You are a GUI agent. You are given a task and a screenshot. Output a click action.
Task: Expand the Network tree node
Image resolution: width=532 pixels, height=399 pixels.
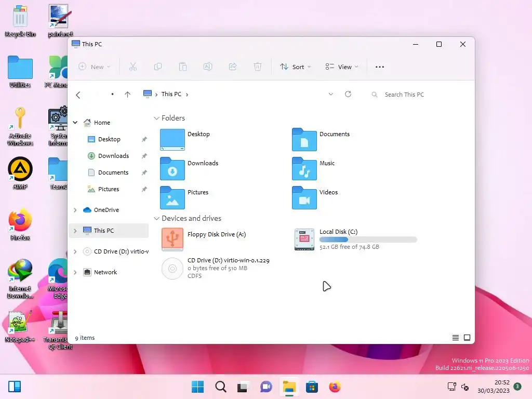tap(75, 272)
